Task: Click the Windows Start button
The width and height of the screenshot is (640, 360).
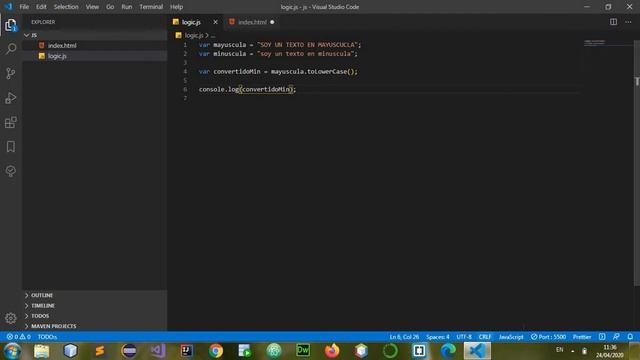Action: (x=12, y=351)
